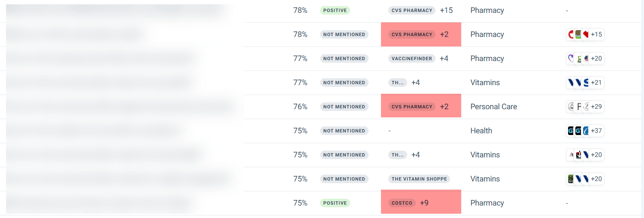Open the Health category
The image size is (644, 218).
(481, 131)
